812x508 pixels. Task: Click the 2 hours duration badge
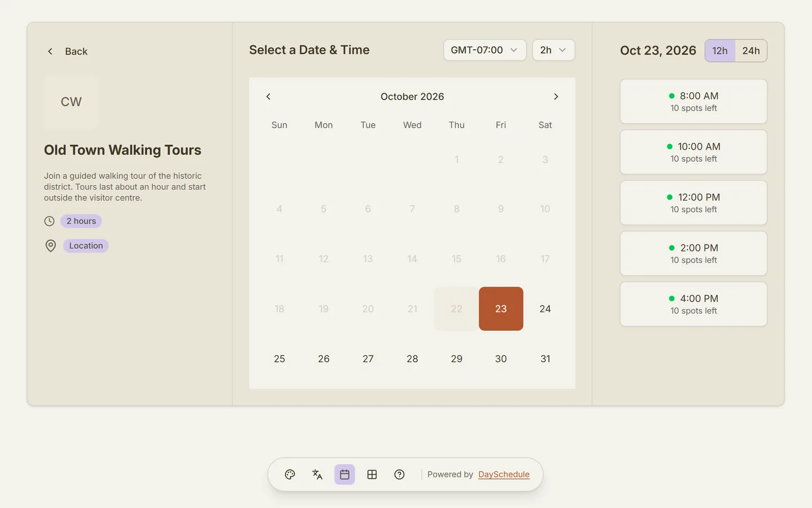(x=81, y=221)
